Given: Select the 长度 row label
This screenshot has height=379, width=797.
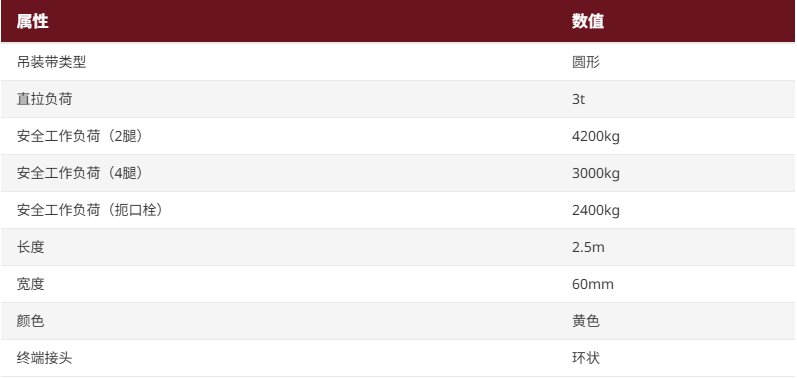Looking at the screenshot, I should click(x=30, y=247).
